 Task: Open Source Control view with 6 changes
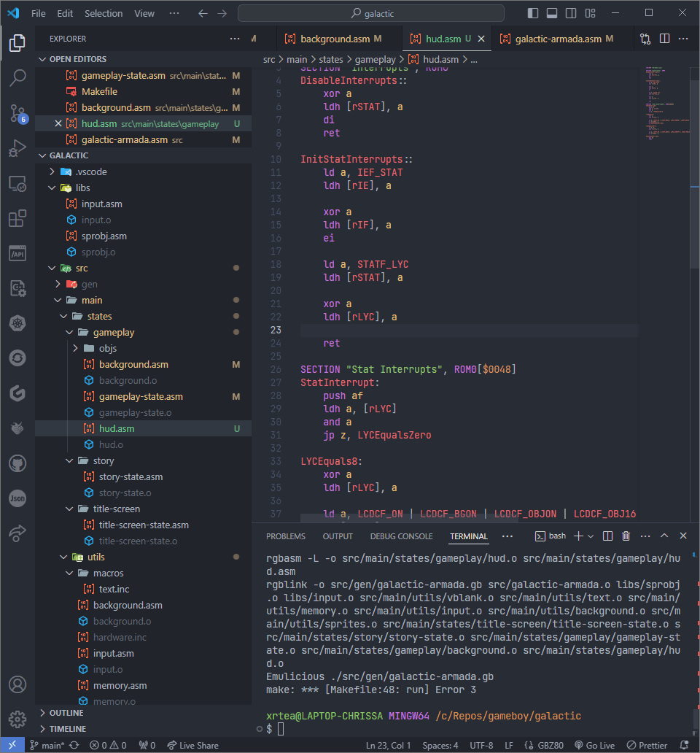(x=17, y=113)
